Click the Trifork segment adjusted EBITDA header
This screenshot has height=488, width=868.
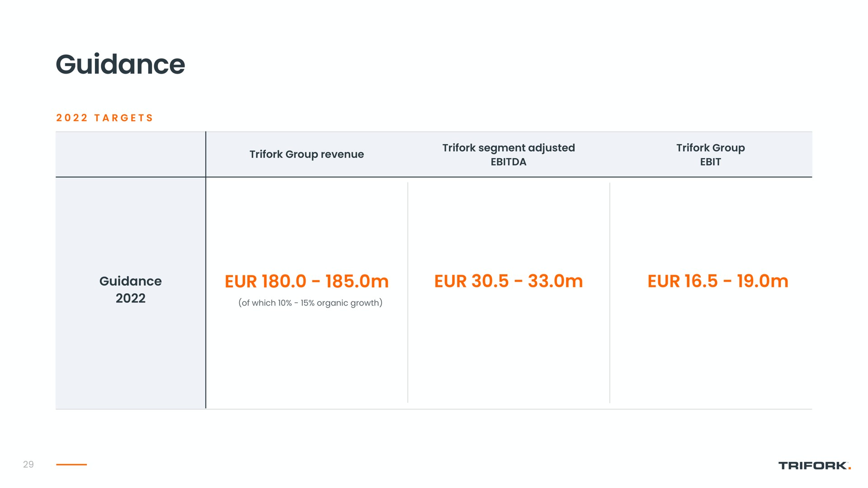509,155
